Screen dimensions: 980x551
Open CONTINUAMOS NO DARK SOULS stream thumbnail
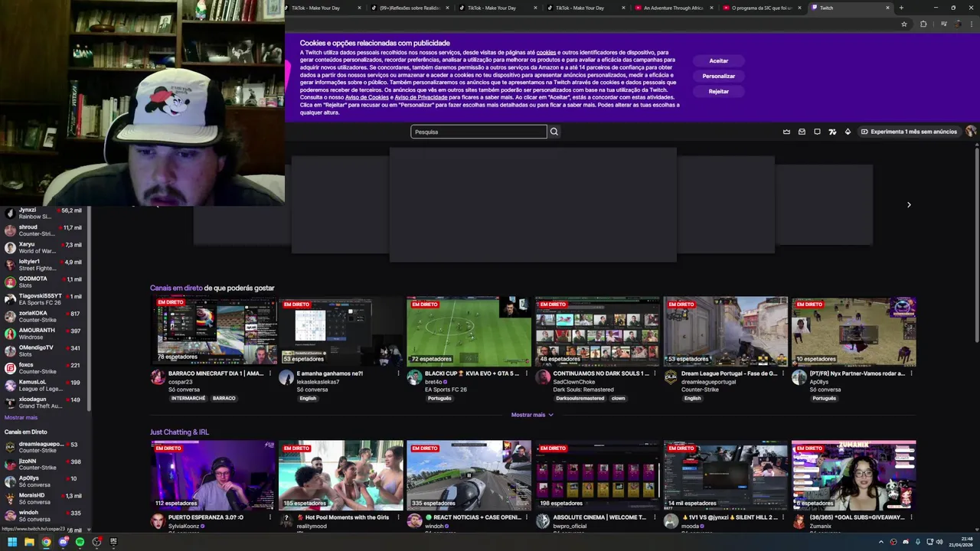(x=597, y=331)
